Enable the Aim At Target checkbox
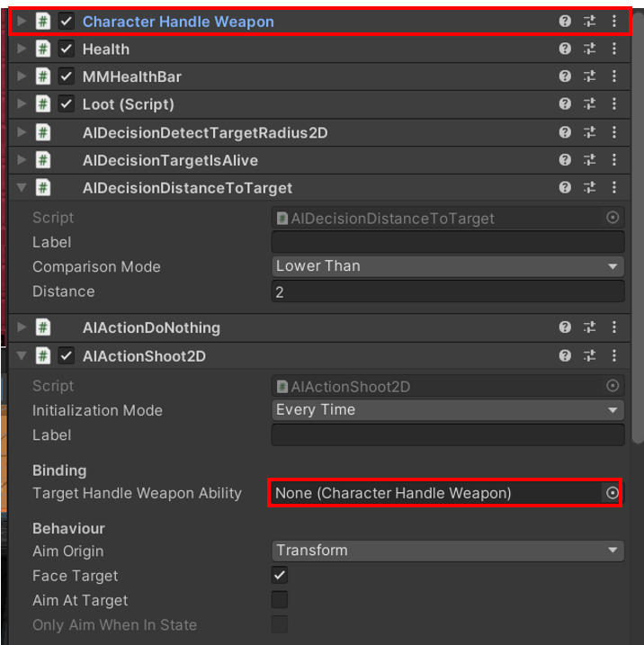This screenshot has height=645, width=644. [280, 600]
